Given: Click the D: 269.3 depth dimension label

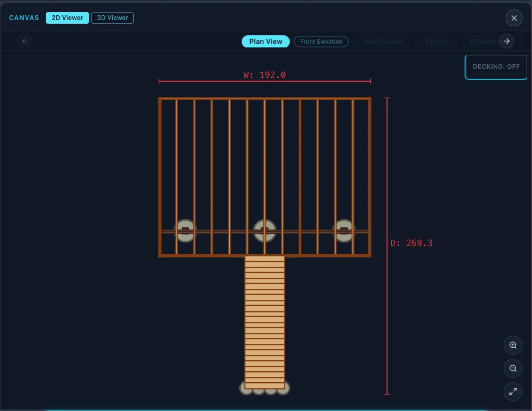Looking at the screenshot, I should coord(411,243).
